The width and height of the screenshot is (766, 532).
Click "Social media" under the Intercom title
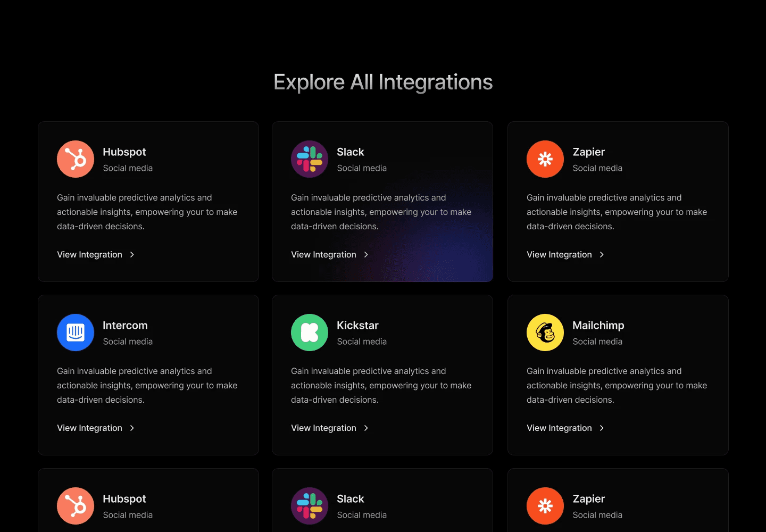[x=128, y=342]
